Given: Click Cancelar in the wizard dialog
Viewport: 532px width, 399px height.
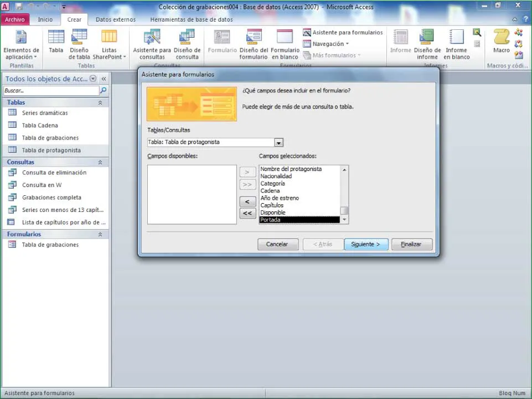Looking at the screenshot, I should [x=277, y=244].
